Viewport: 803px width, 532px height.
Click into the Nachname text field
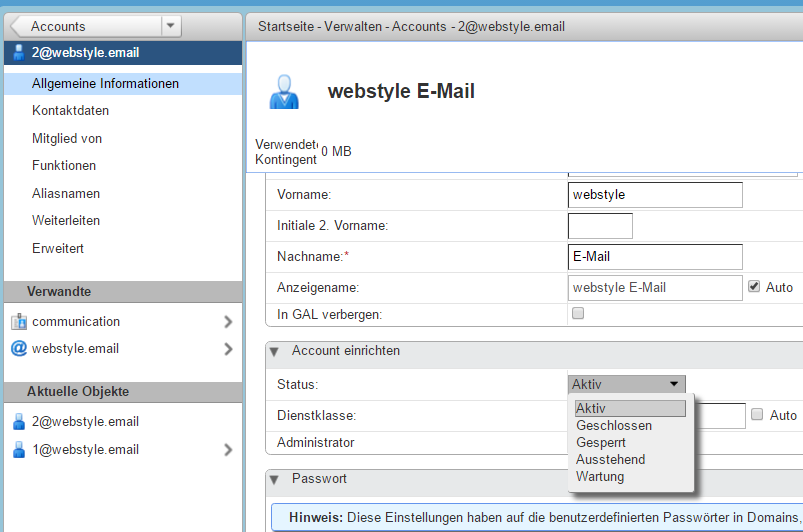pyautogui.click(x=654, y=257)
